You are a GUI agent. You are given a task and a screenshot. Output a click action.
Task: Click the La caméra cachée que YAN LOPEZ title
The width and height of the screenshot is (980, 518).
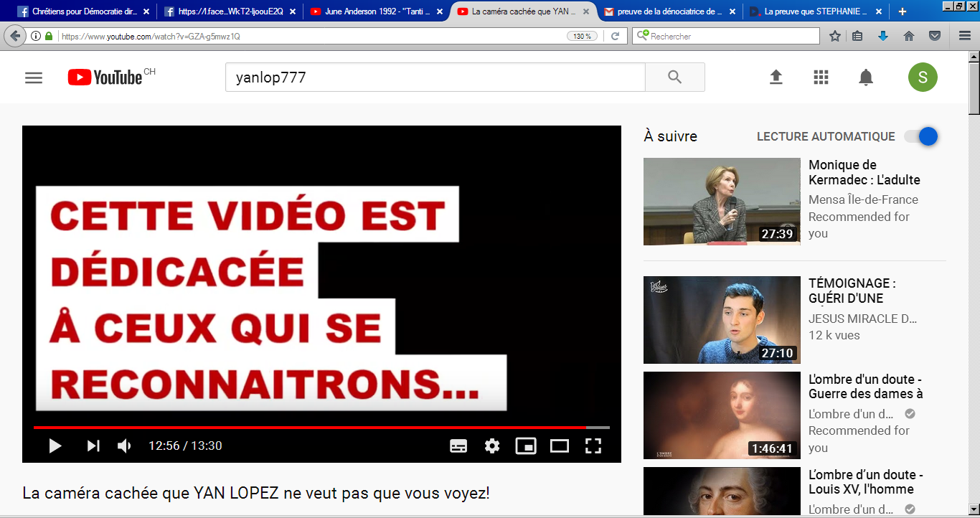point(256,494)
